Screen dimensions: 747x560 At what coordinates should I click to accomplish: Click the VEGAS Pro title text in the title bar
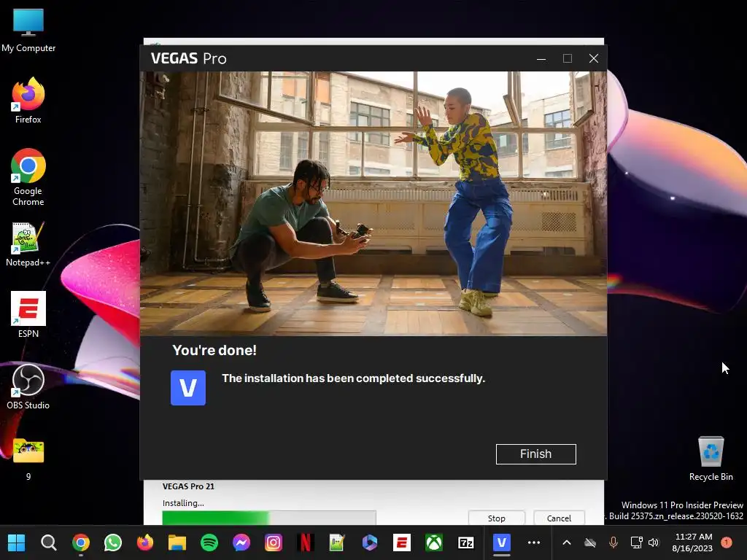(x=189, y=58)
